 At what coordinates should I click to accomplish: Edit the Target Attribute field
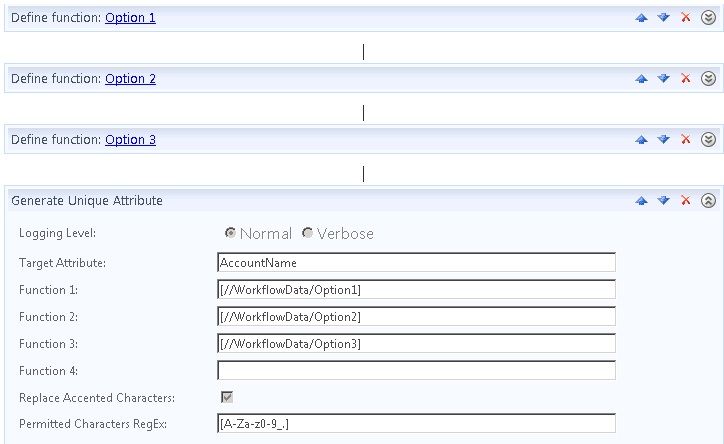point(416,262)
